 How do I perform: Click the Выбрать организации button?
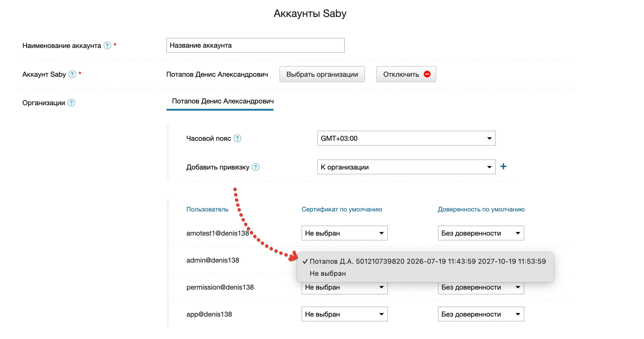(x=322, y=74)
